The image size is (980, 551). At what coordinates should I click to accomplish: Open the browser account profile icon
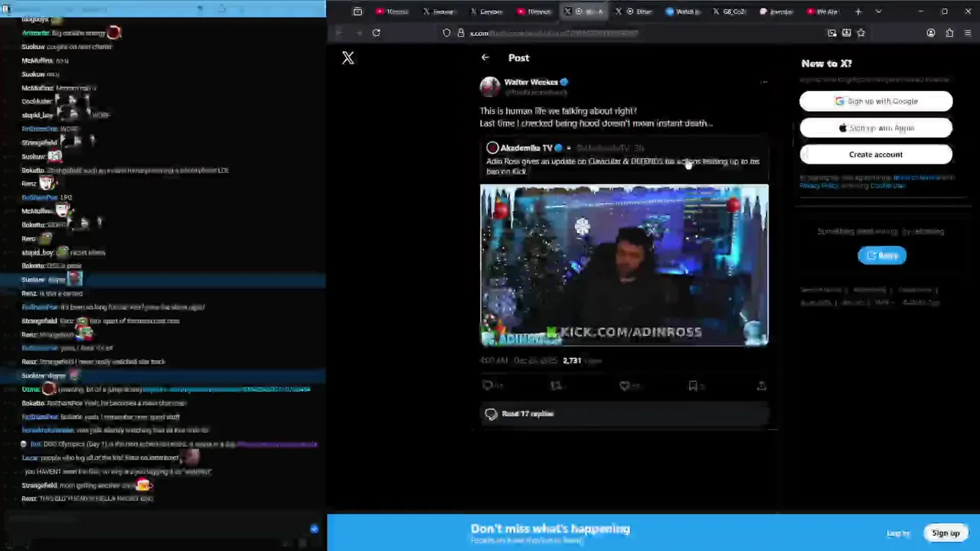931,33
